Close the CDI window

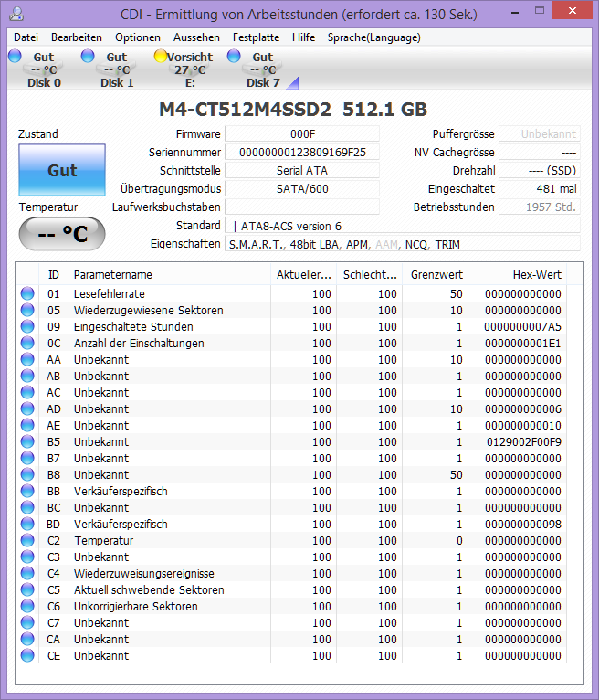[x=573, y=11]
